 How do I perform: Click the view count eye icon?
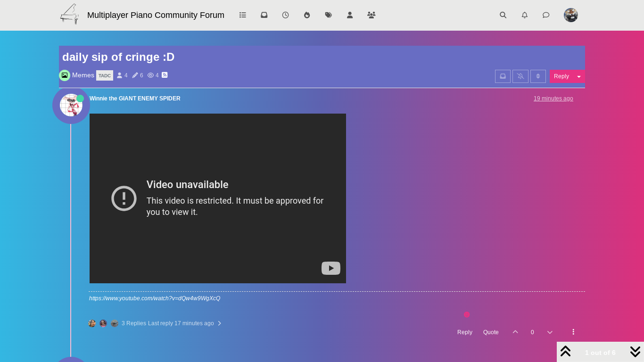151,75
